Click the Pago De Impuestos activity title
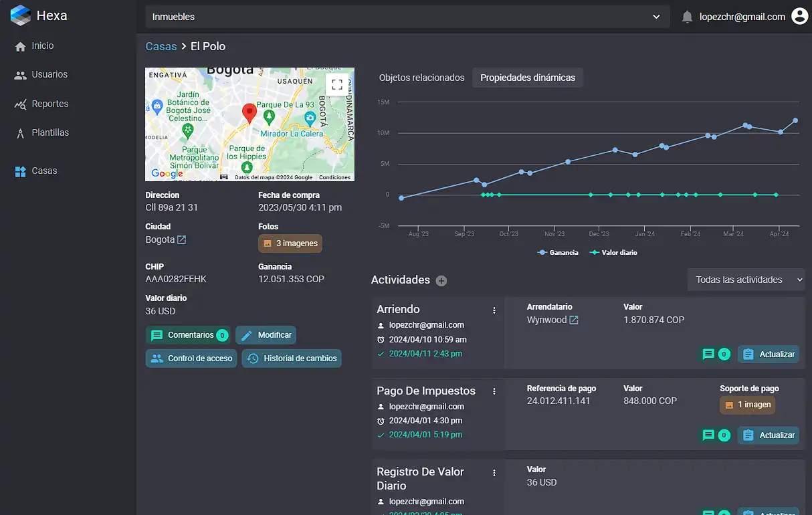812x515 pixels. [x=426, y=391]
